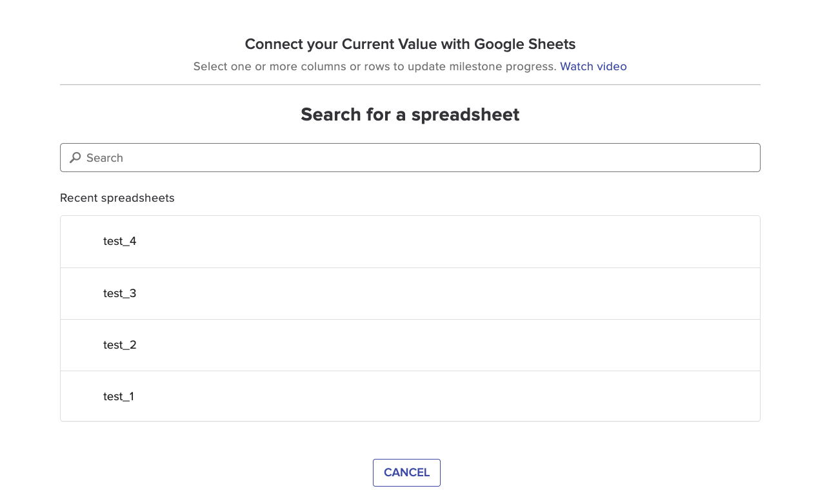Click the CANCEL button
Image resolution: width=818 pixels, height=504 pixels.
tap(406, 472)
